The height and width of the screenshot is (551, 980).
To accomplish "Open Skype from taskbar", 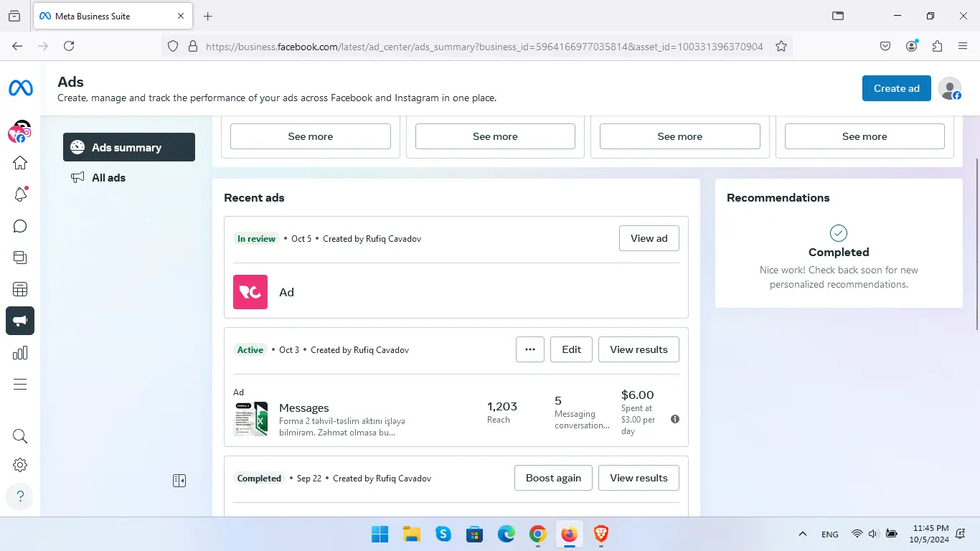I will (x=443, y=534).
